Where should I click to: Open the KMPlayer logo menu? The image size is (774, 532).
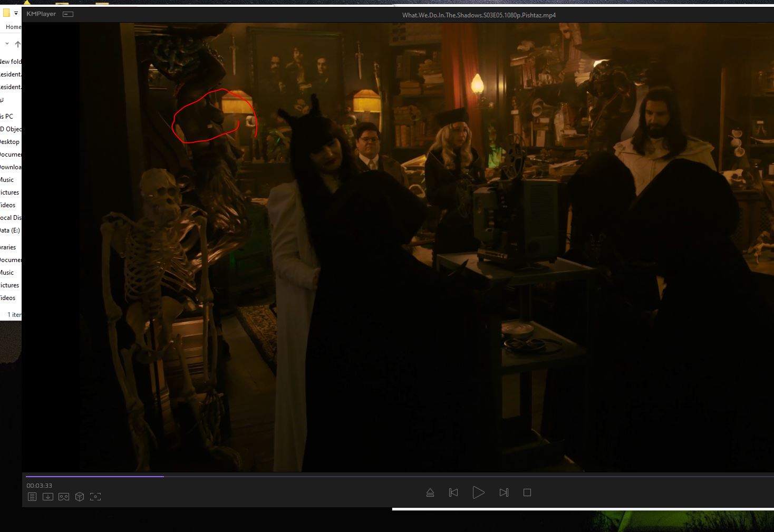click(41, 14)
